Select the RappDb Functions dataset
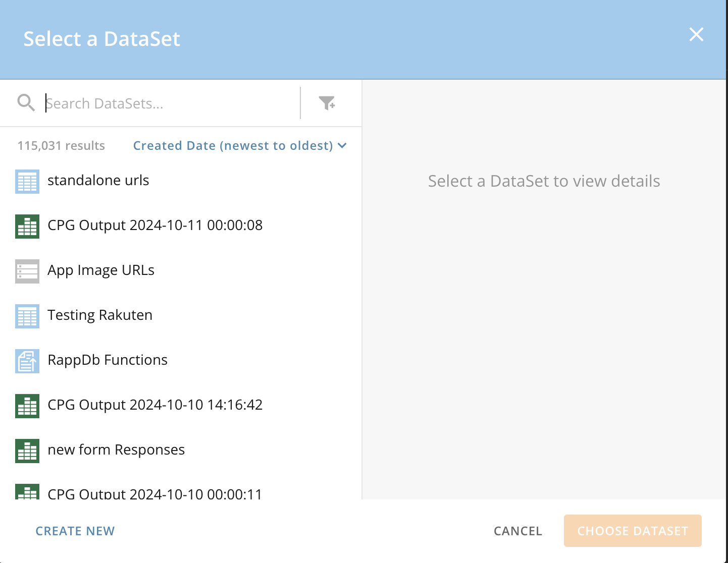This screenshot has height=563, width=728. coord(108,360)
